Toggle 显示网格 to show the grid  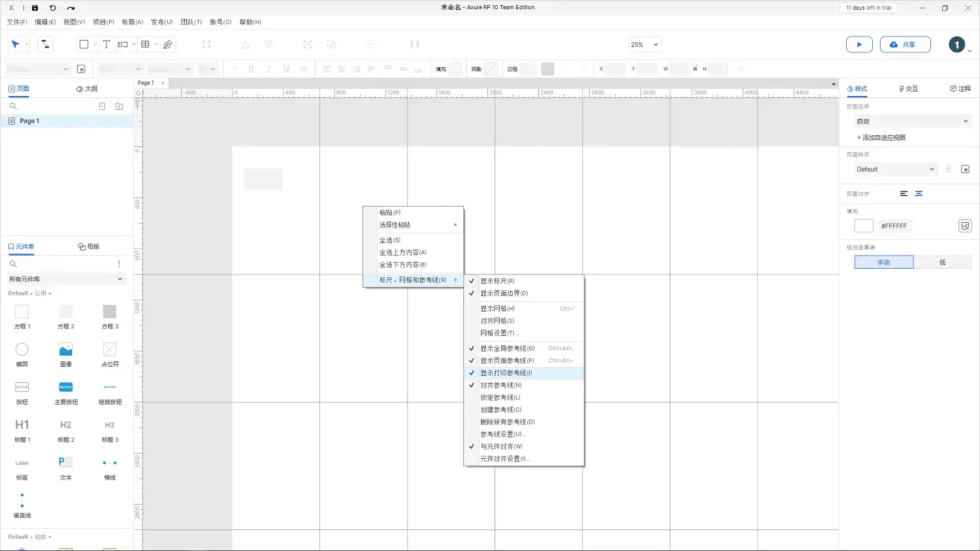498,308
